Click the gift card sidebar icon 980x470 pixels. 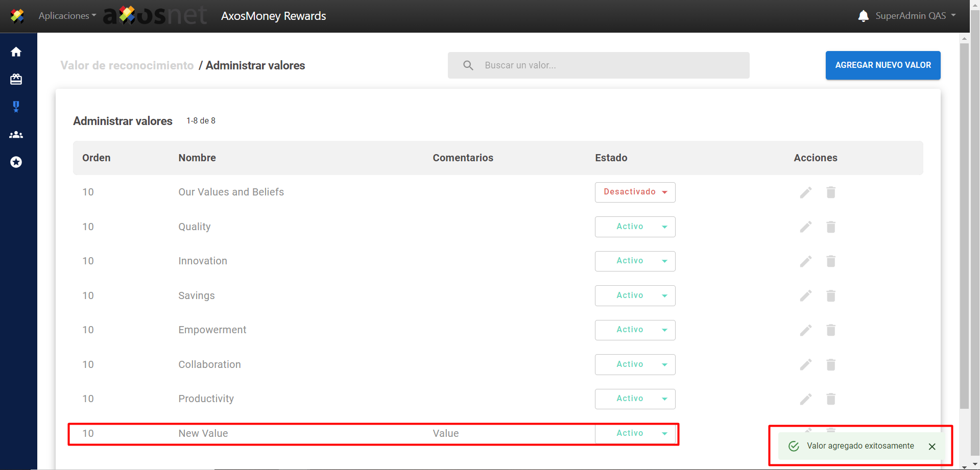(x=16, y=80)
